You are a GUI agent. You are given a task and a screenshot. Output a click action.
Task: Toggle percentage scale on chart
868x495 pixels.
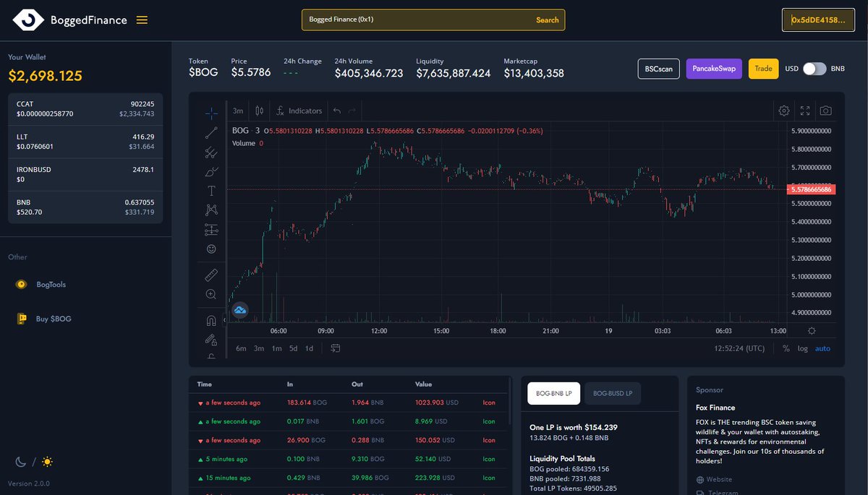tap(786, 348)
